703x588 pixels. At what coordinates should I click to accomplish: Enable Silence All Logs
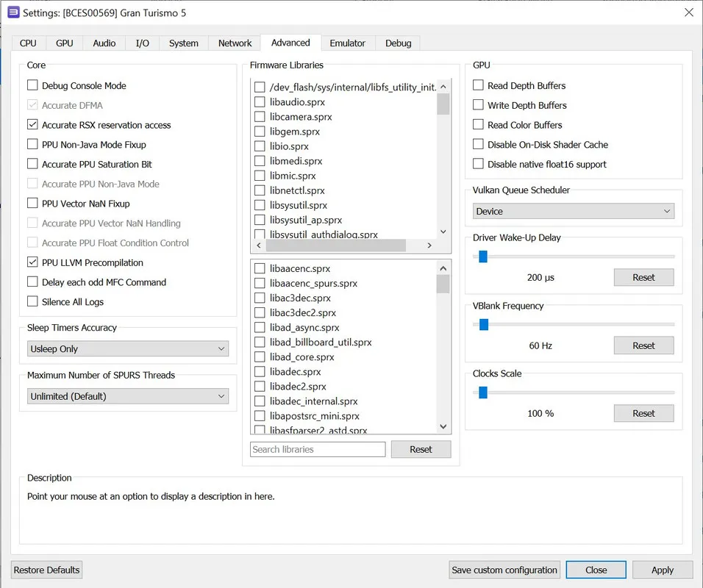click(x=32, y=301)
